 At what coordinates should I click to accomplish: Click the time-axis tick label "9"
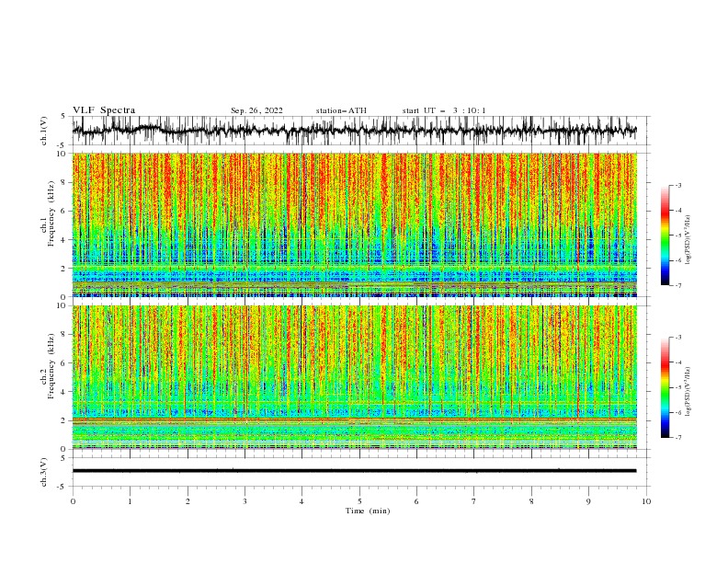point(588,501)
